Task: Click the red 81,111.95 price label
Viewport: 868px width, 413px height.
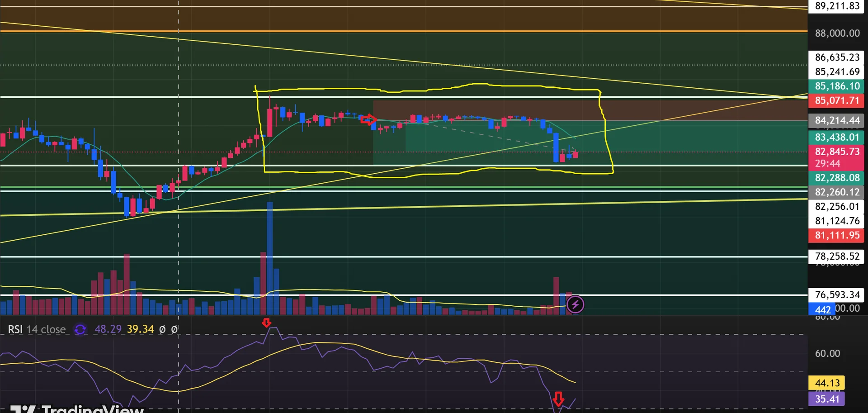Action: (837, 235)
